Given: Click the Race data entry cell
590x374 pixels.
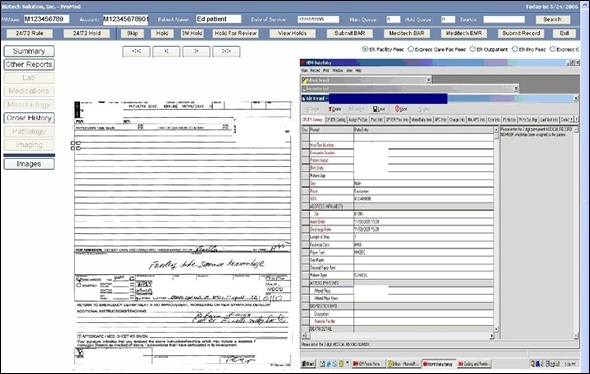Looking at the screenshot, I should coord(423,191).
